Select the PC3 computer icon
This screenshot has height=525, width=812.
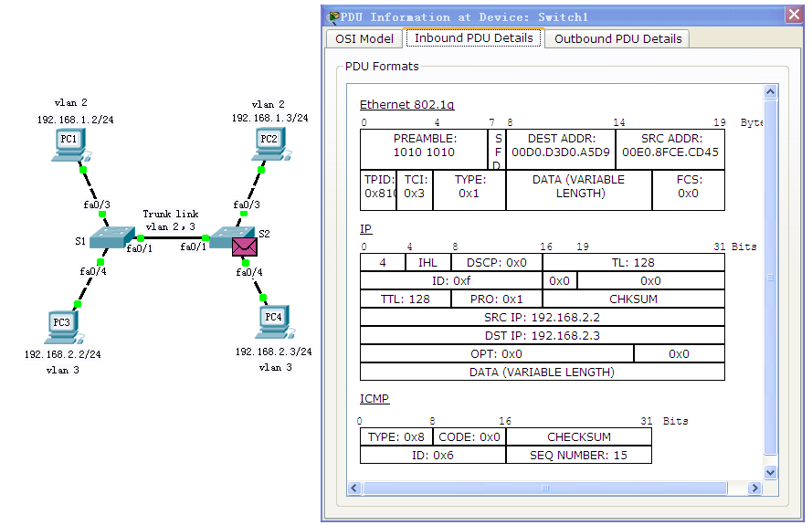[64, 328]
